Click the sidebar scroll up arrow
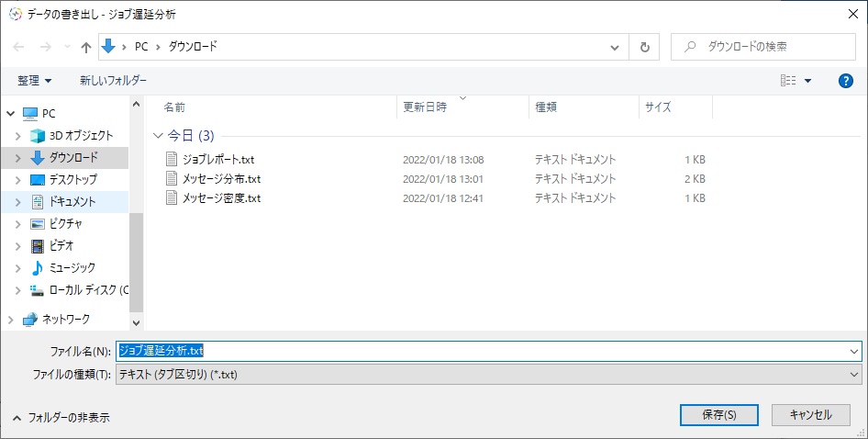The image size is (868, 439). 136,104
